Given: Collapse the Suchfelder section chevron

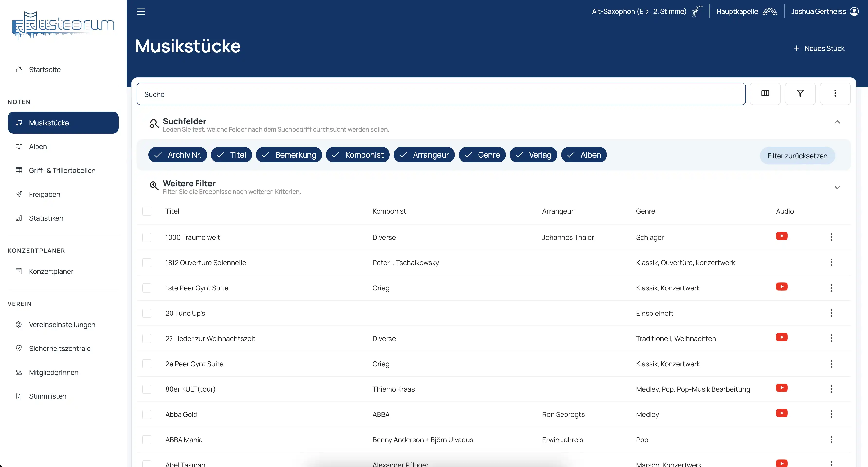Looking at the screenshot, I should [837, 122].
